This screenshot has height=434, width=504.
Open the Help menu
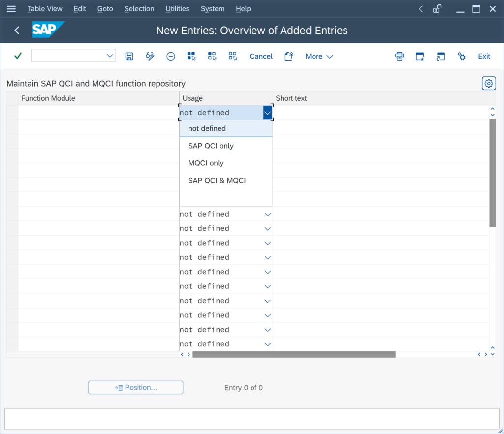(243, 9)
